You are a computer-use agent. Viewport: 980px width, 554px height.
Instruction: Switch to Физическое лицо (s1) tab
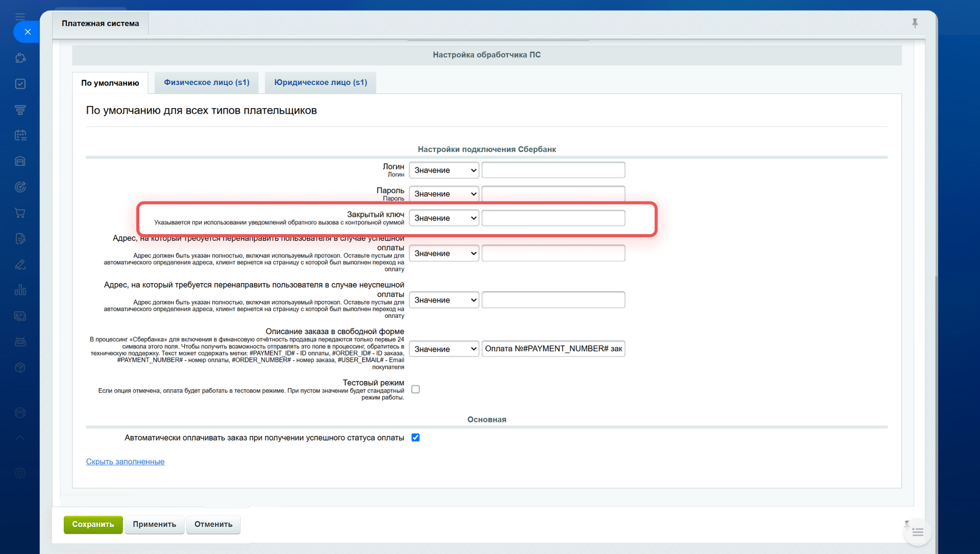click(x=206, y=82)
